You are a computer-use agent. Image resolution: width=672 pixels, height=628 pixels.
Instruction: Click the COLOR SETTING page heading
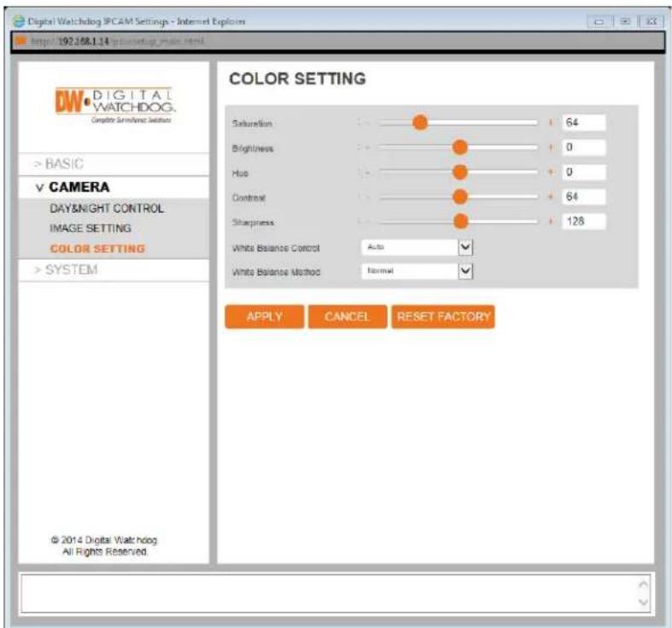(x=297, y=79)
